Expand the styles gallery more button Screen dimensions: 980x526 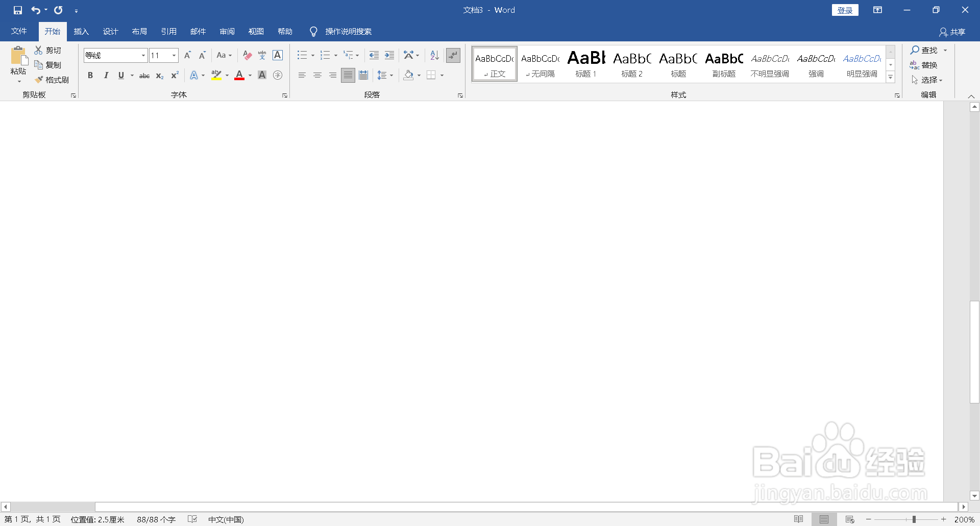(891, 77)
